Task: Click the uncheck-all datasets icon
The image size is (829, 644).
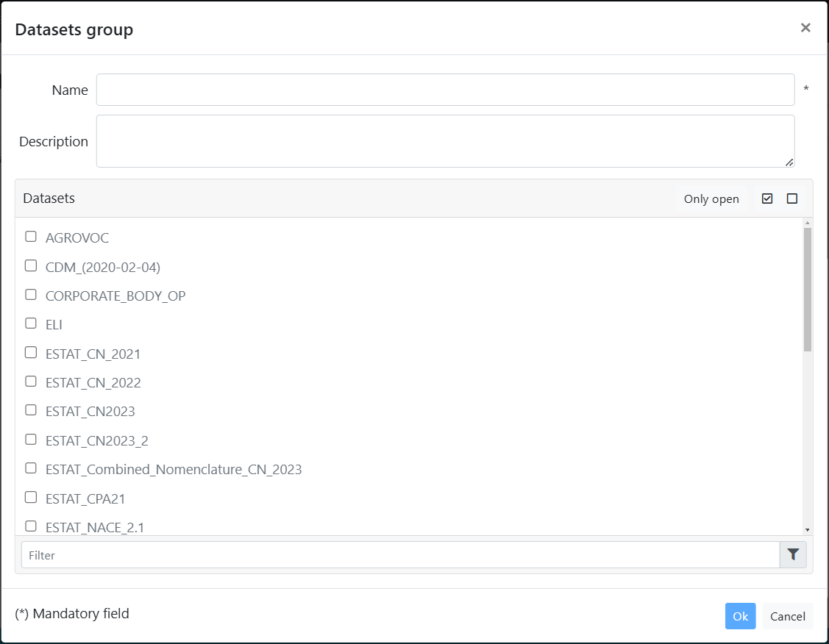Action: tap(792, 198)
